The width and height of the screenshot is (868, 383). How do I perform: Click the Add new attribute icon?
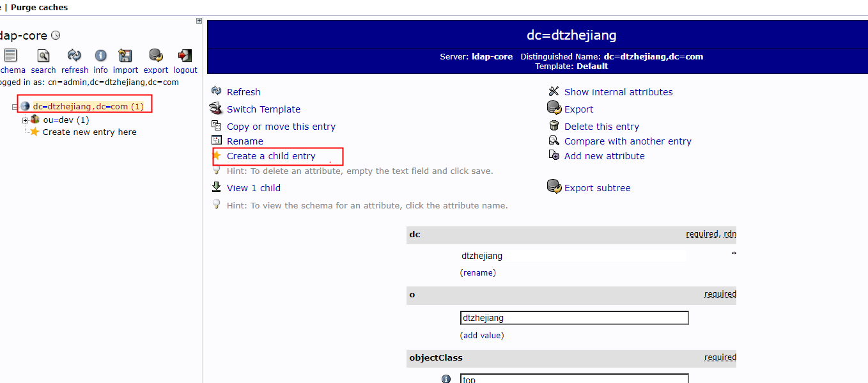[x=554, y=155]
